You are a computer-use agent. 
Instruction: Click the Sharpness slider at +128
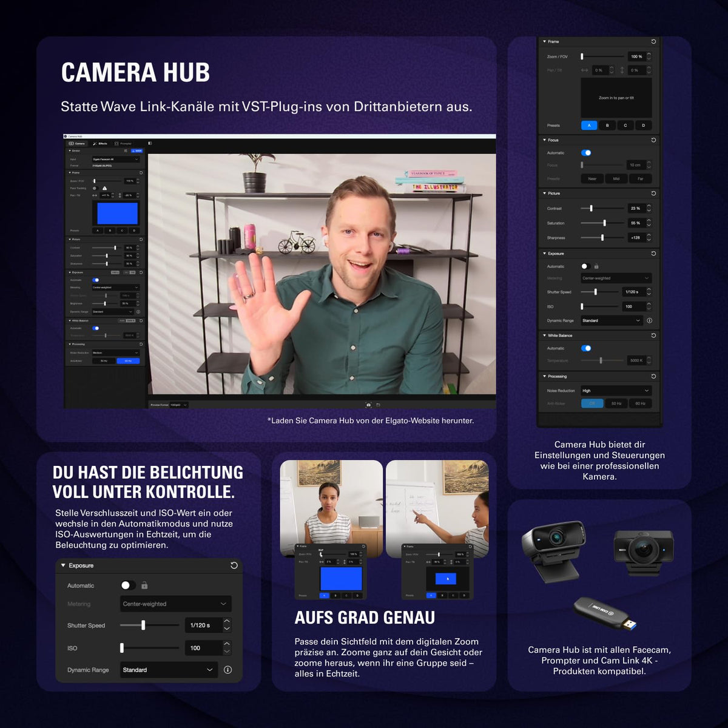point(602,238)
